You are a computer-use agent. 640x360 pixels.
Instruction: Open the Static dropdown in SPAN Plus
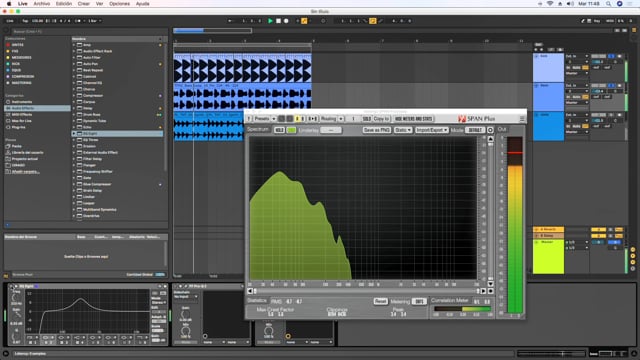pyautogui.click(x=403, y=130)
